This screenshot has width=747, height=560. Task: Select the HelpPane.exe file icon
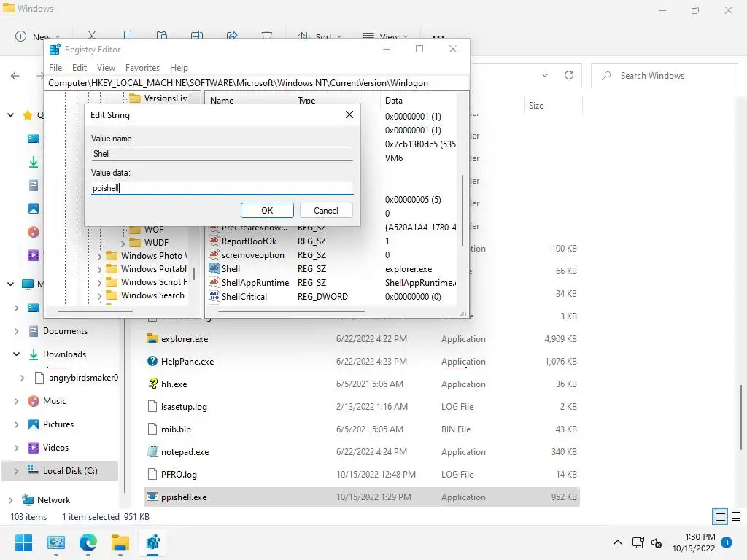pos(152,362)
